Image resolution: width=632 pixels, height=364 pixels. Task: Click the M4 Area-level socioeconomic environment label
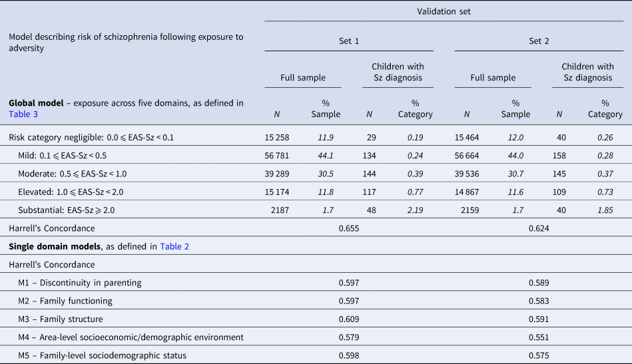131,337
